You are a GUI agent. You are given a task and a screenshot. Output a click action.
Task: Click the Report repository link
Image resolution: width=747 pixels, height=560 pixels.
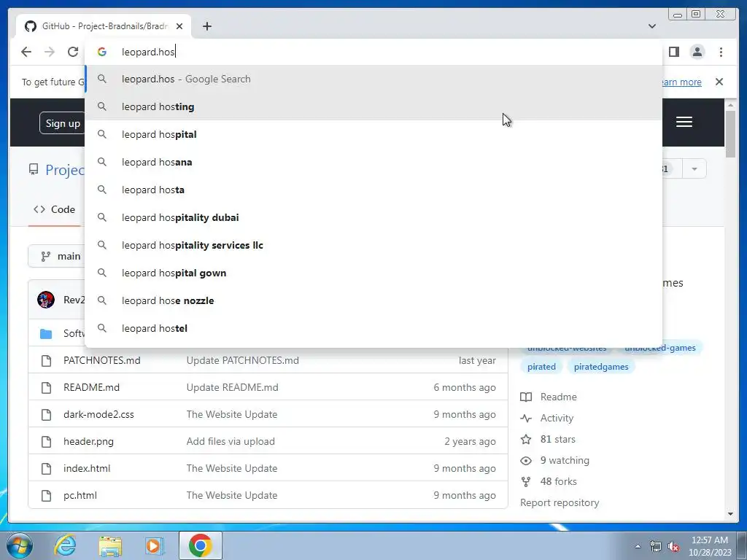[560, 503]
